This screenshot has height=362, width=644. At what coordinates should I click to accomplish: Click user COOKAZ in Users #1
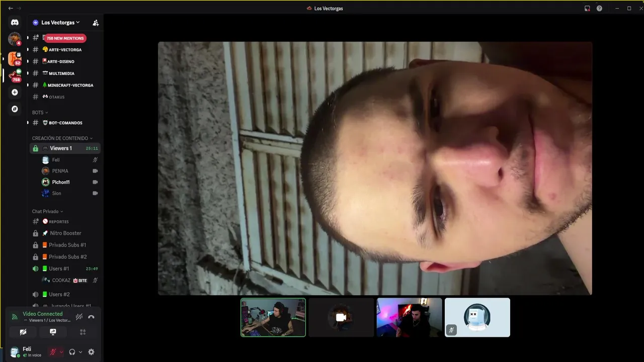(x=61, y=280)
